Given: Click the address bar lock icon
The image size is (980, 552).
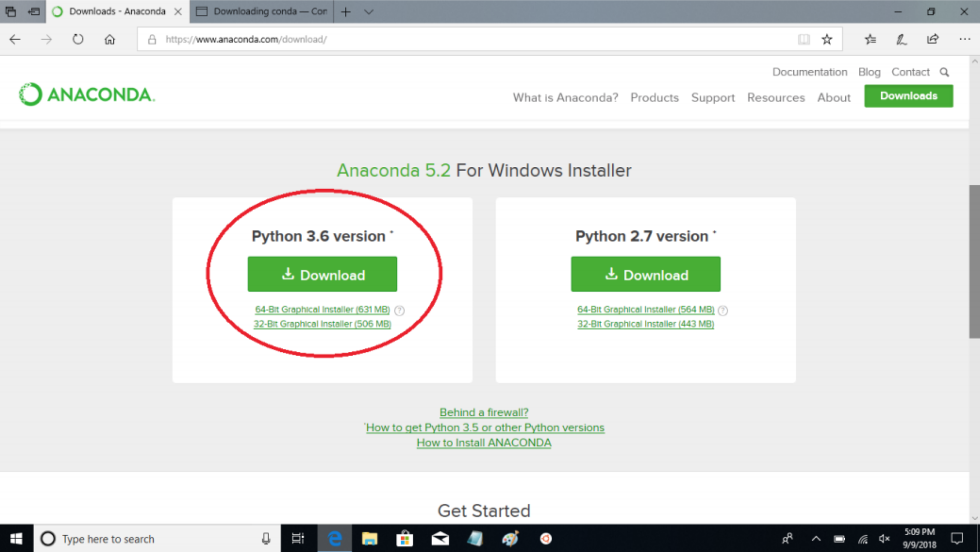Looking at the screenshot, I should pos(152,39).
